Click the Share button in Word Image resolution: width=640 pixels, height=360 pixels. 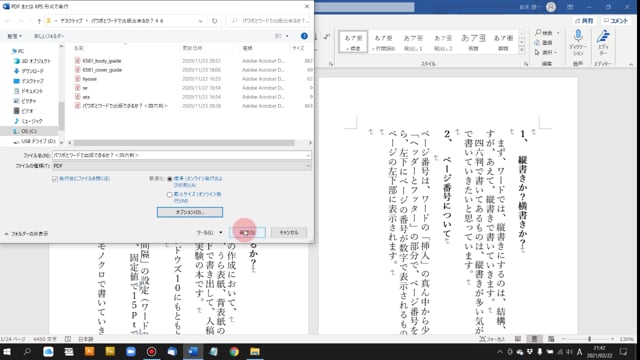click(584, 20)
